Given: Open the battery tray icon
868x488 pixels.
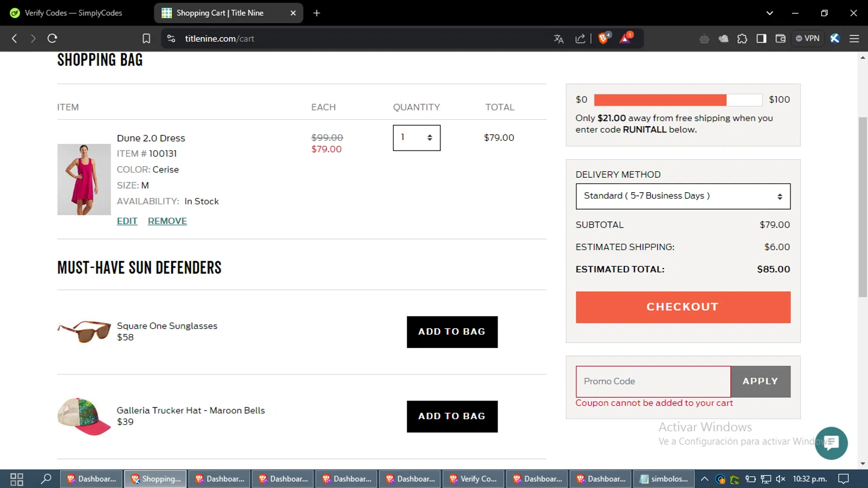Looking at the screenshot, I should click(751, 479).
